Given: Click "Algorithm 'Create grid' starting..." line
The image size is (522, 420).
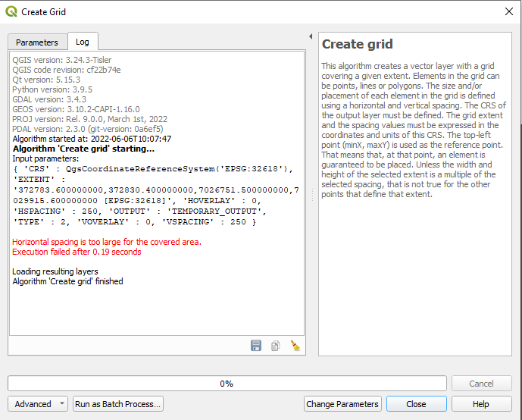Looking at the screenshot, I should (83, 149).
